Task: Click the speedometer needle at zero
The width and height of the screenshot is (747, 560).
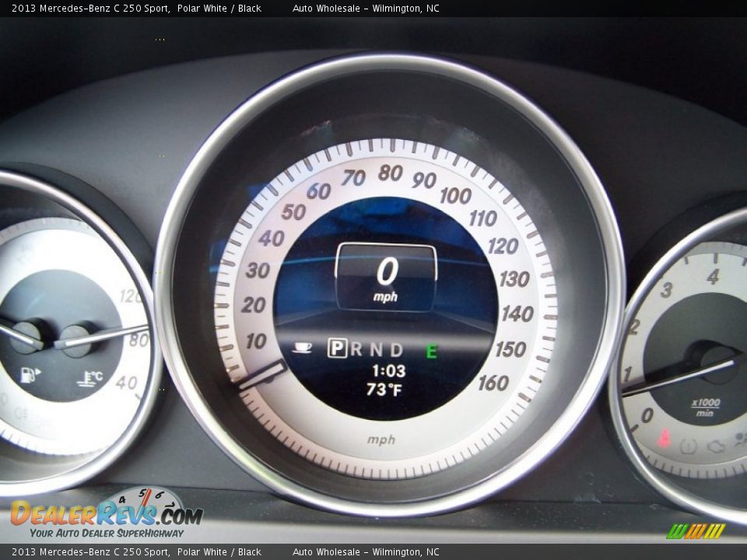Action: tap(262, 374)
